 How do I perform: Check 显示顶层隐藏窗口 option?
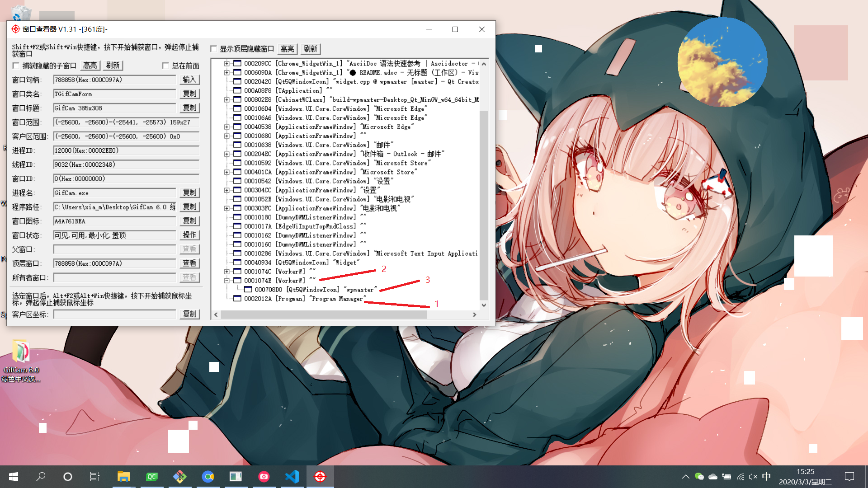(x=214, y=49)
